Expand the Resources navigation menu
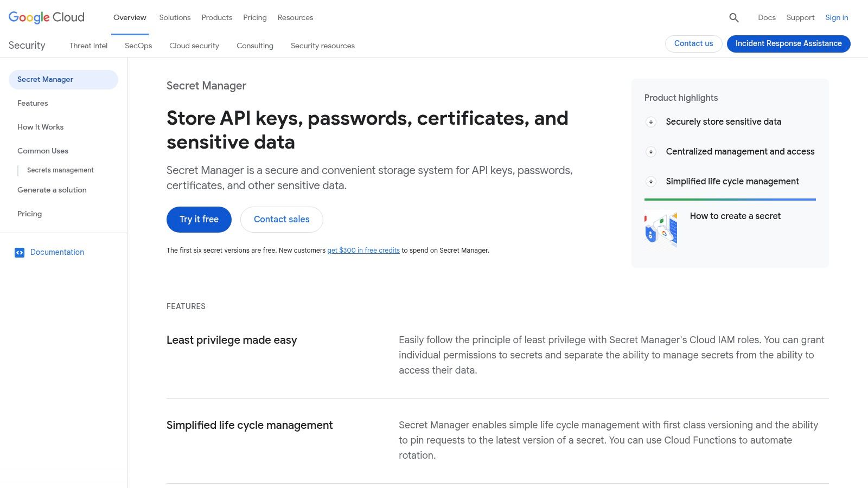The image size is (868, 488). (295, 17)
